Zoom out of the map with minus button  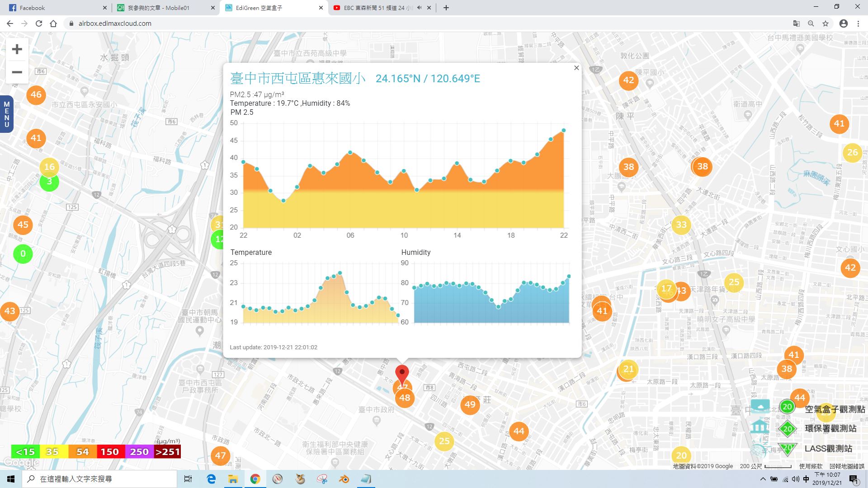tap(17, 72)
